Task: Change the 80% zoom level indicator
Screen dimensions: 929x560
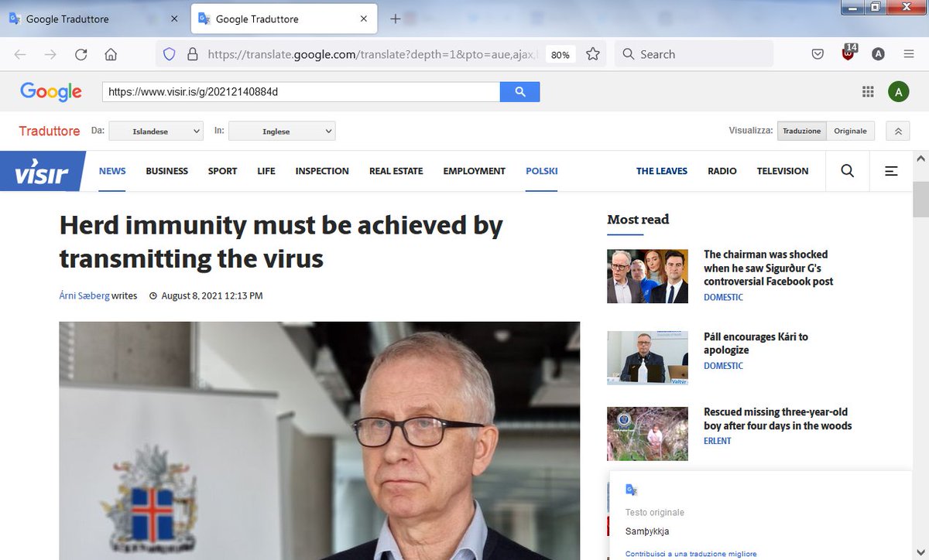Action: [560, 54]
